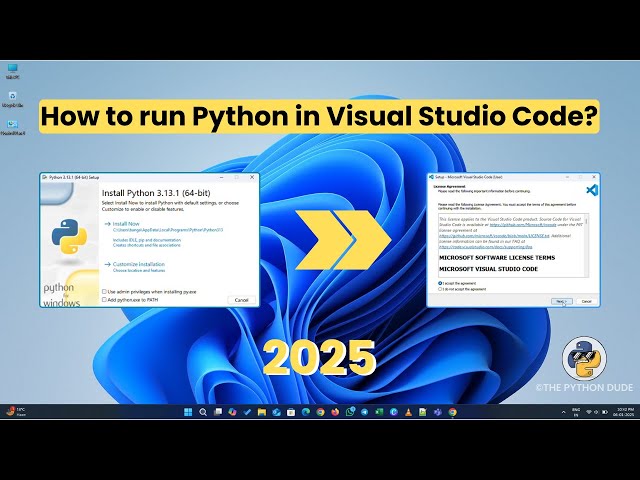The width and height of the screenshot is (640, 480).
Task: Open Microsoft Teams from taskbar
Action: point(438,412)
